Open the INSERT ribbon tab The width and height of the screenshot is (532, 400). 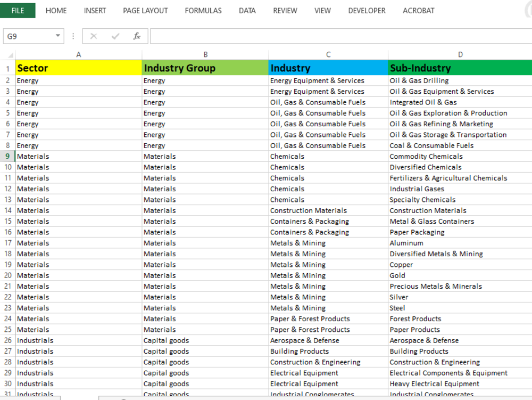point(95,11)
